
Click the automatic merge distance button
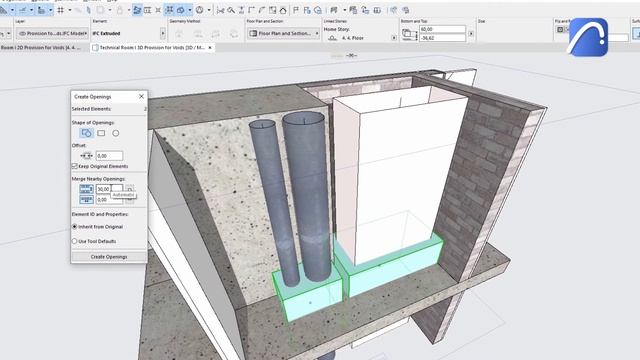(129, 189)
